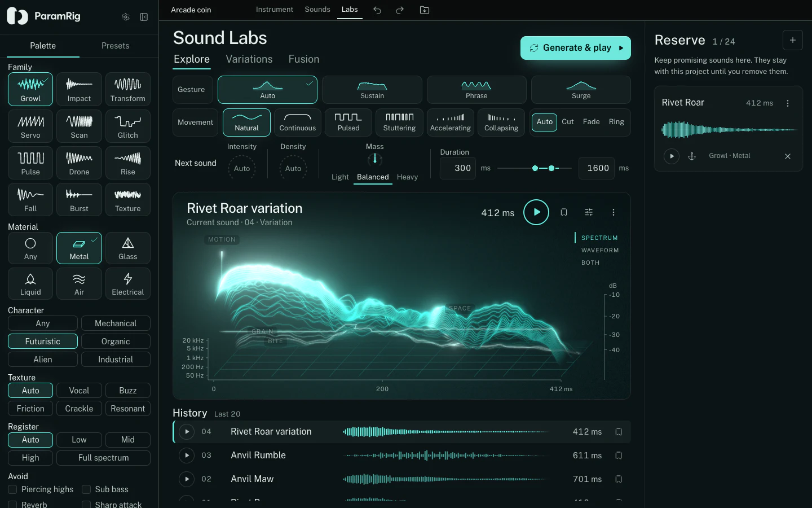Image resolution: width=812 pixels, height=508 pixels.
Task: Go to the Sounds menu item
Action: click(x=317, y=10)
